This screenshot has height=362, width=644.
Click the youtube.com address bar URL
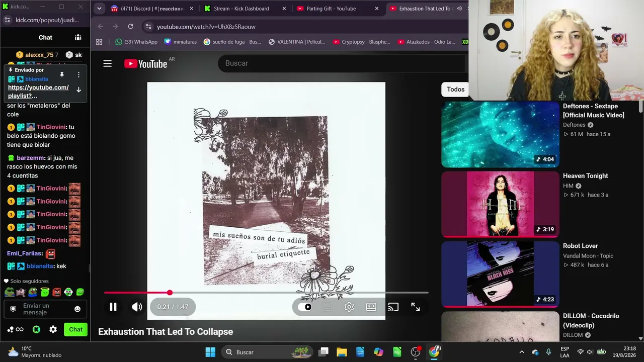(x=206, y=27)
